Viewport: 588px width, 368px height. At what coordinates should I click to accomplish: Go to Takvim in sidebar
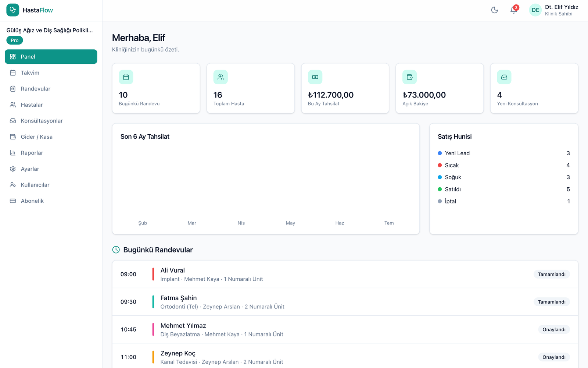tap(51, 72)
